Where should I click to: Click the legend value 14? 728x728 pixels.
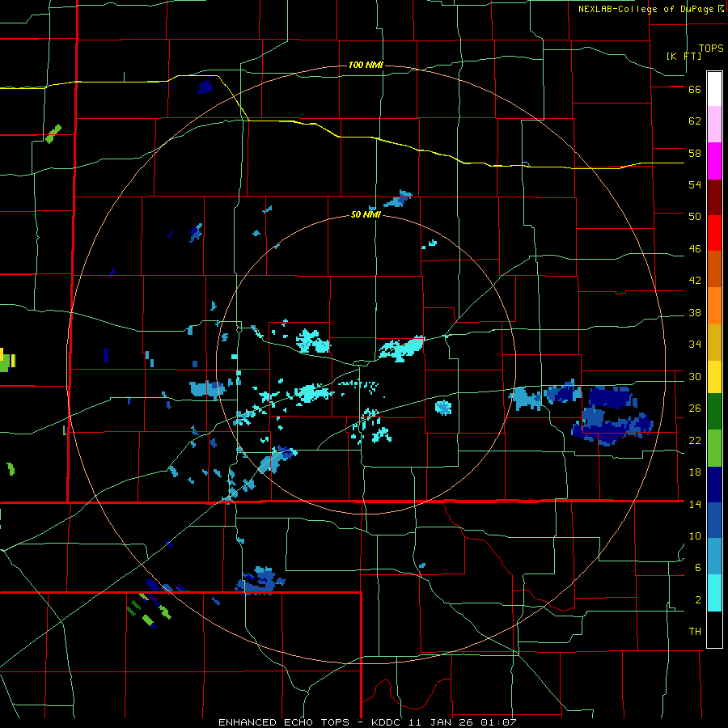point(695,504)
